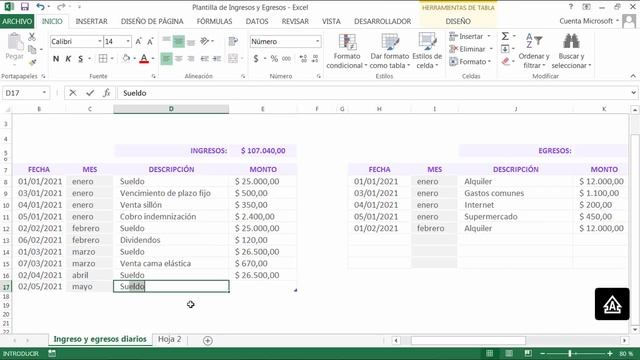The width and height of the screenshot is (640, 360).
Task: Click merge and center cells icon
Action: coord(233,59)
